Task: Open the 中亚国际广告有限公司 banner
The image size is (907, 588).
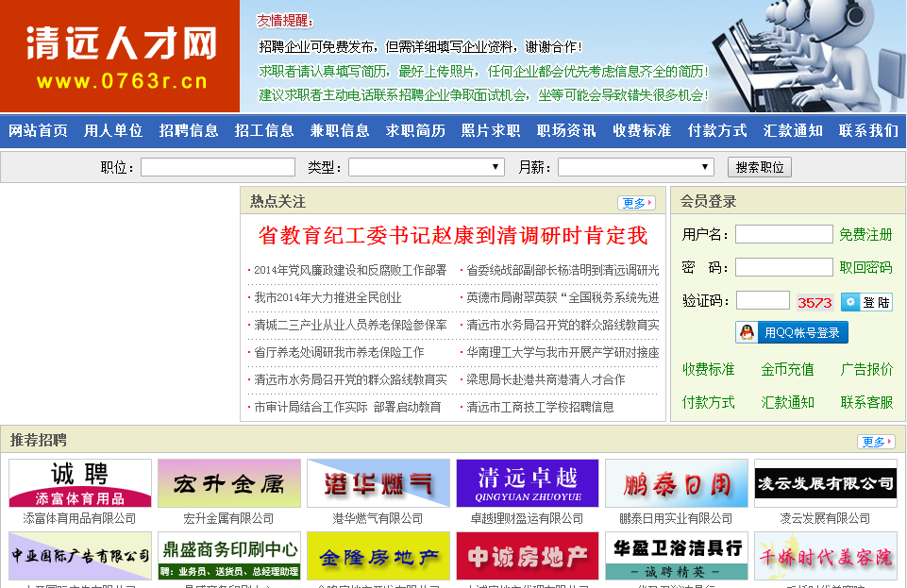Action: 80,556
